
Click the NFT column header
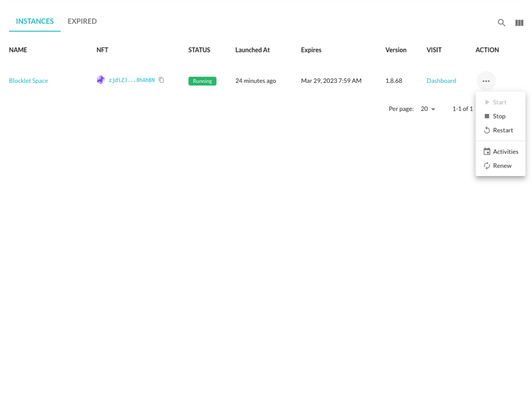(102, 50)
